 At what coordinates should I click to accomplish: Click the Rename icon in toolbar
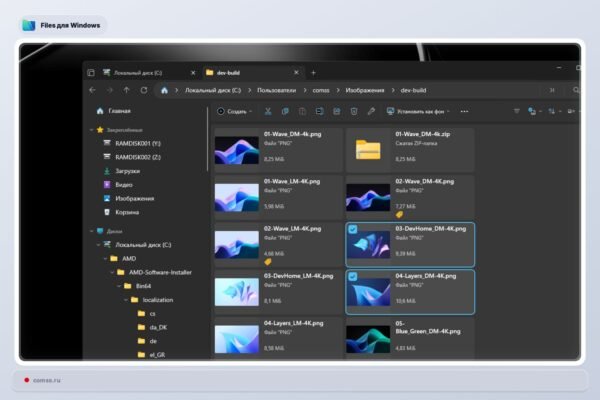(320, 111)
